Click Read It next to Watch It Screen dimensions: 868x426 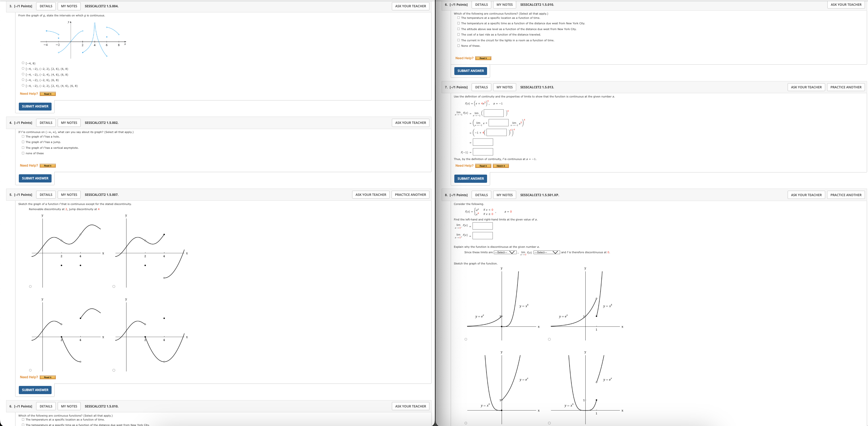coord(483,166)
